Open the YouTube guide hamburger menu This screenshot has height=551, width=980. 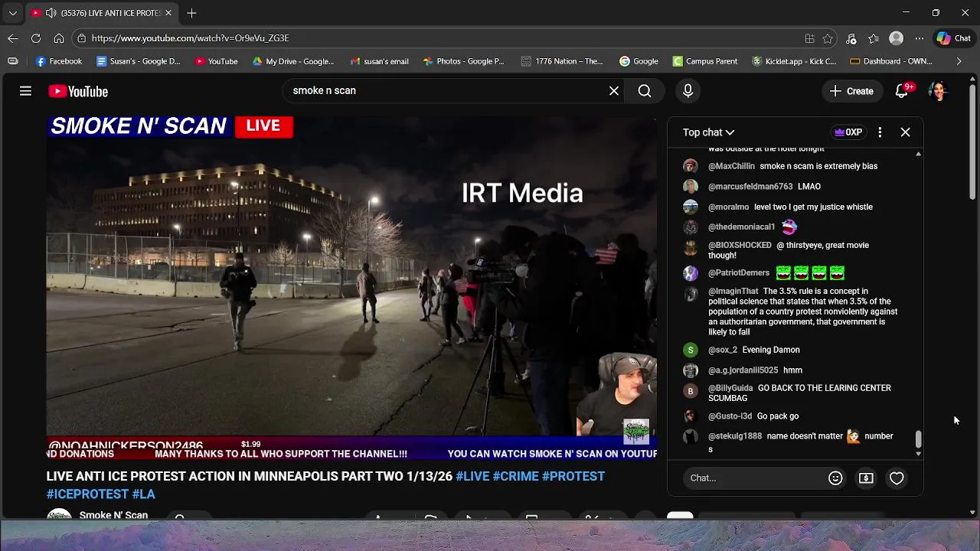(25, 91)
